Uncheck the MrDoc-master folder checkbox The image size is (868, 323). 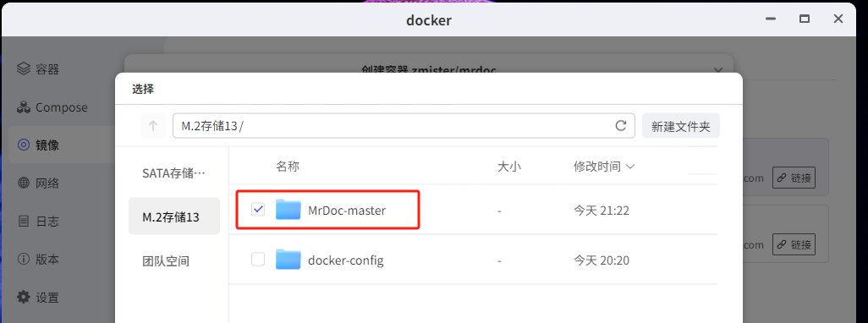pos(258,209)
